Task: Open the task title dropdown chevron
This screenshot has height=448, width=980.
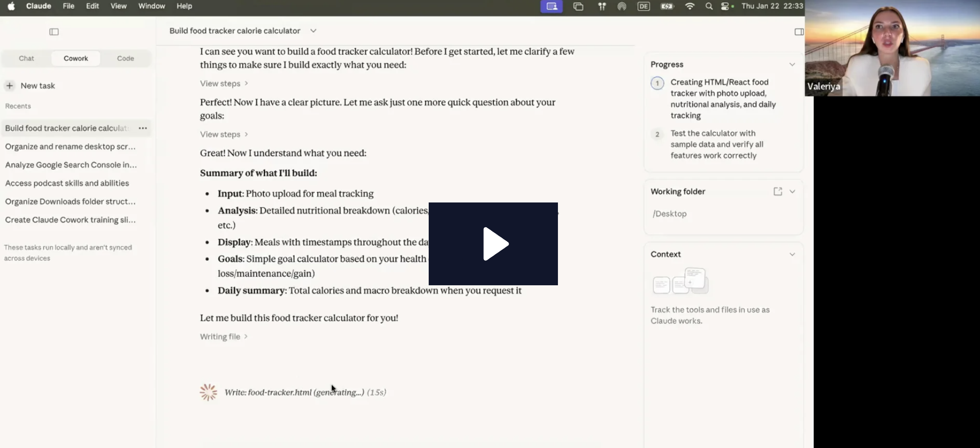Action: 313,31
